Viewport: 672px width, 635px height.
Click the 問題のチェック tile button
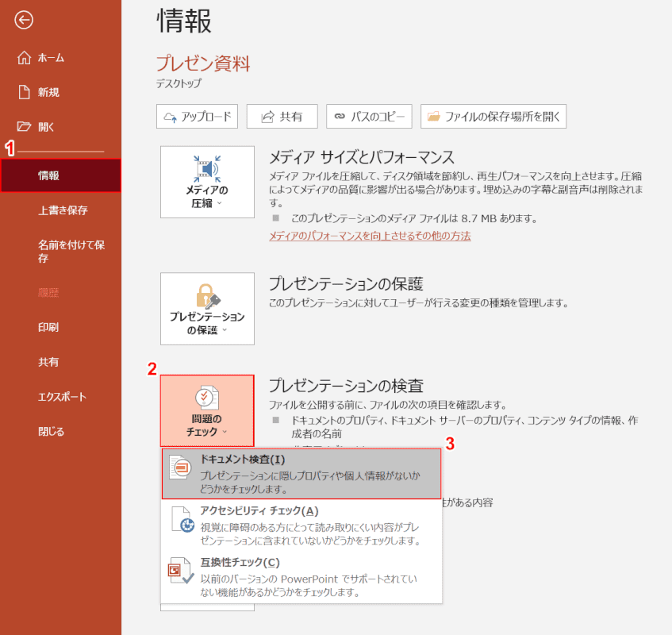click(x=207, y=410)
